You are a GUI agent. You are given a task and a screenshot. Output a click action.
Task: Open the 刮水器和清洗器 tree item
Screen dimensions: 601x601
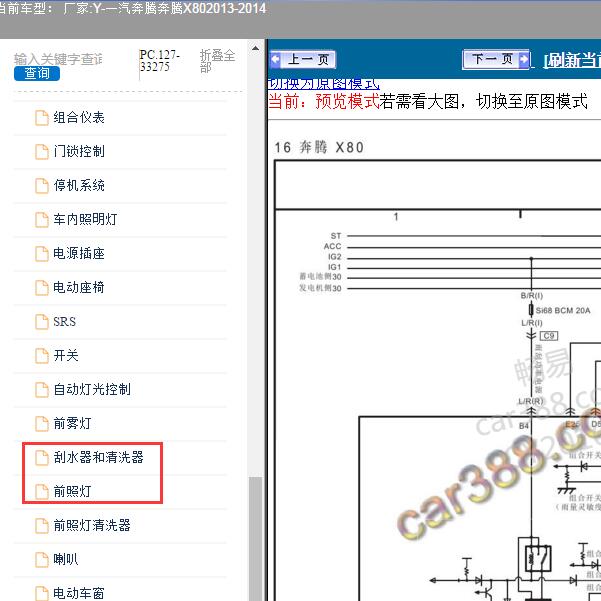point(99,457)
